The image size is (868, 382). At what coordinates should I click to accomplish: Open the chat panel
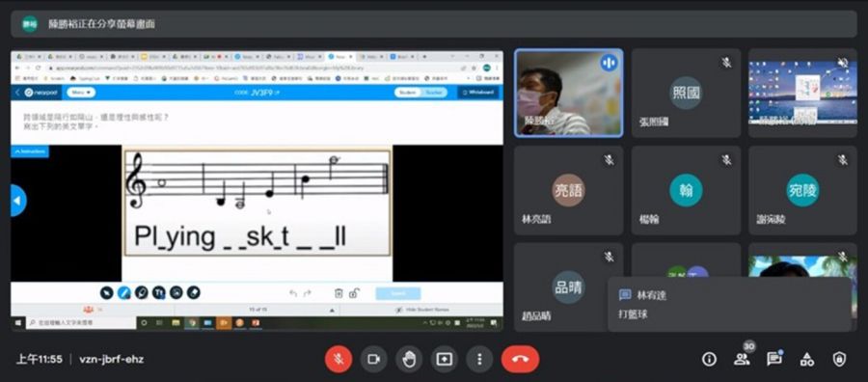[x=773, y=359]
